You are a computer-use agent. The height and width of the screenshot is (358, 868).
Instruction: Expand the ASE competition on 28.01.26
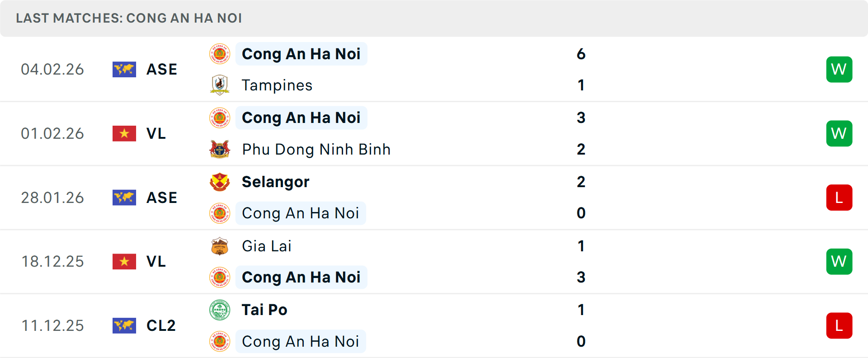click(161, 198)
